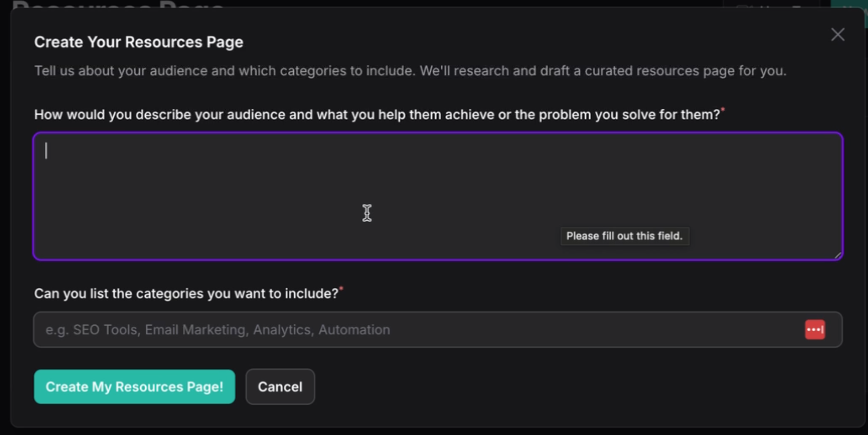Viewport: 868px width, 435px height.
Task: Dismiss the dialog using the X icon
Action: [838, 34]
